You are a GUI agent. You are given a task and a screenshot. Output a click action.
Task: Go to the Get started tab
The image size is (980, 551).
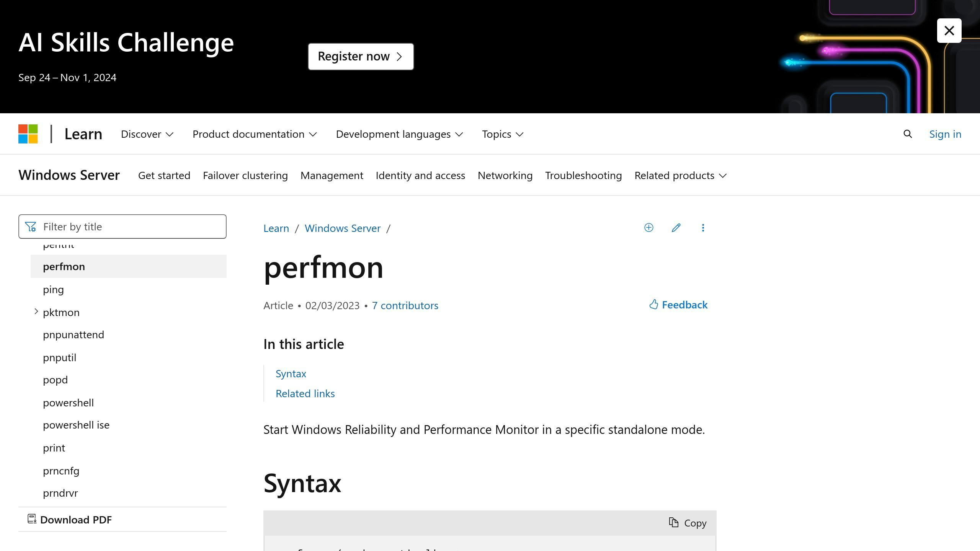(164, 175)
